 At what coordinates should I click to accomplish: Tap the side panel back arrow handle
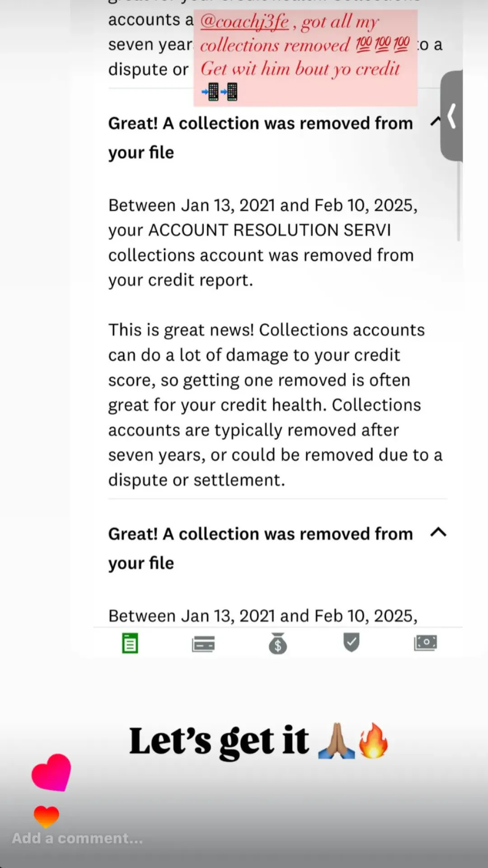pos(451,116)
